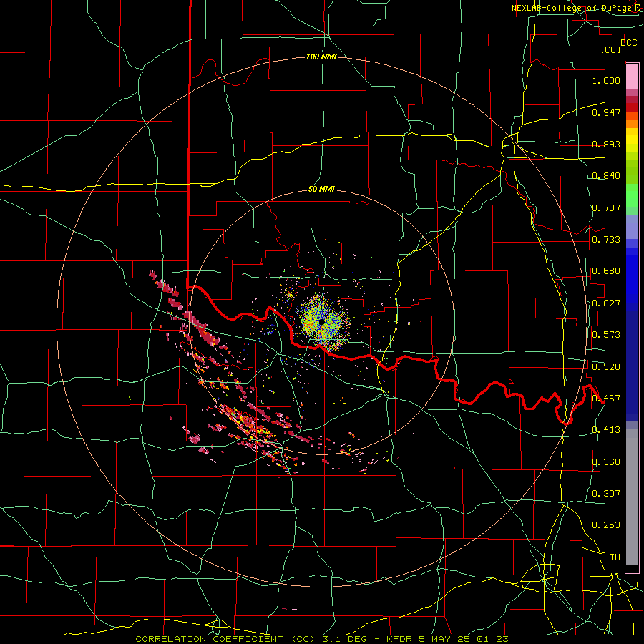Click the [CC] legend unit label

(x=611, y=49)
